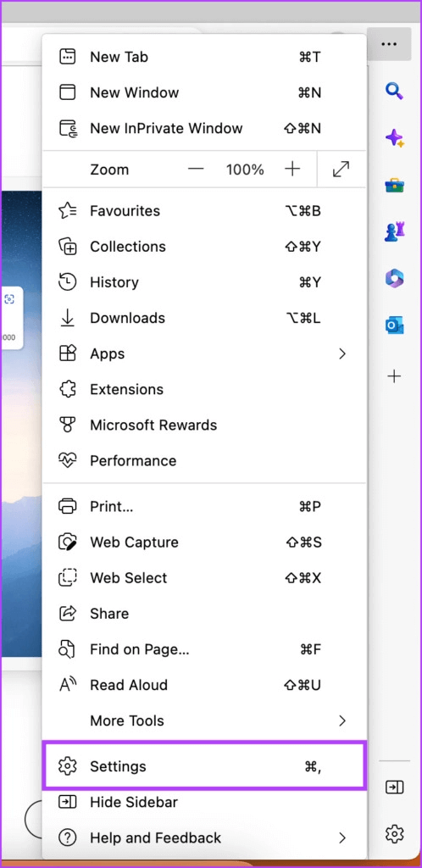Open the sidebar settings gear icon
Viewport: 422px width, 868px height.
pos(394,833)
